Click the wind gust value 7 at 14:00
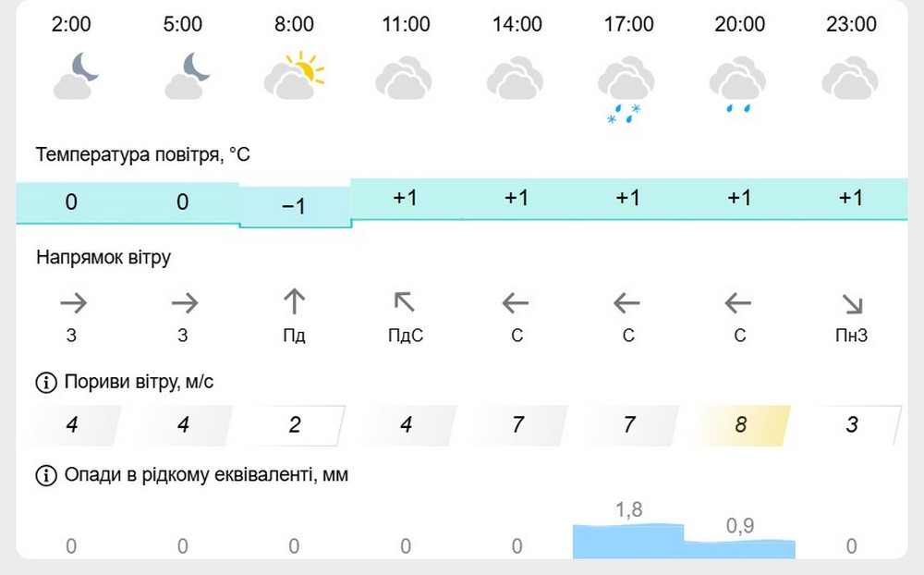Screen dimensions: 924x575 click(x=517, y=425)
